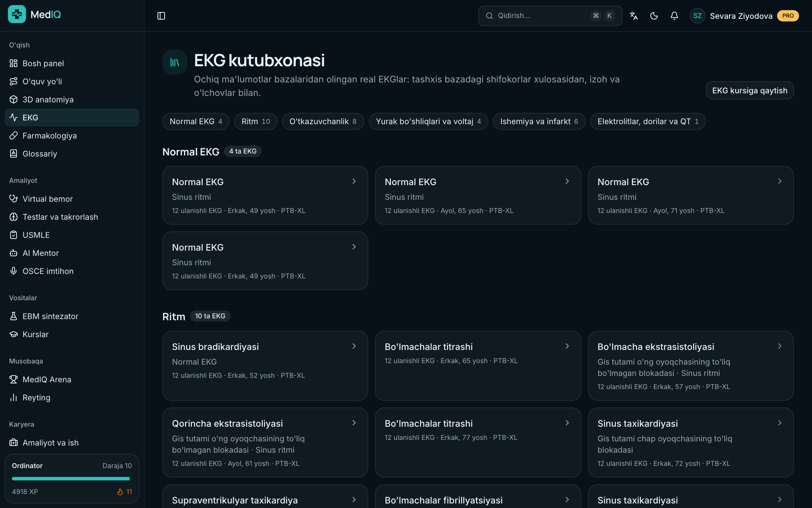Open the Normal EKG card for Ayol, 71 yosh
Image resolution: width=812 pixels, height=508 pixels.
[x=691, y=195]
